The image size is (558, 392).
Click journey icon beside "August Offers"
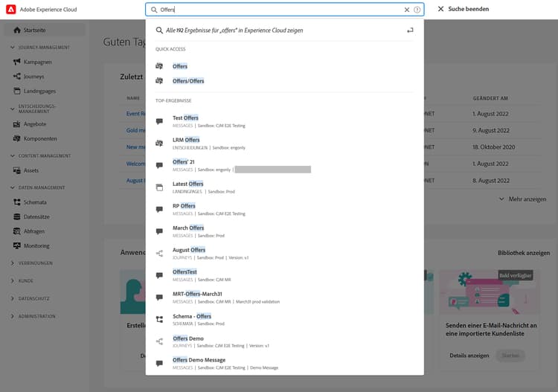pyautogui.click(x=159, y=253)
